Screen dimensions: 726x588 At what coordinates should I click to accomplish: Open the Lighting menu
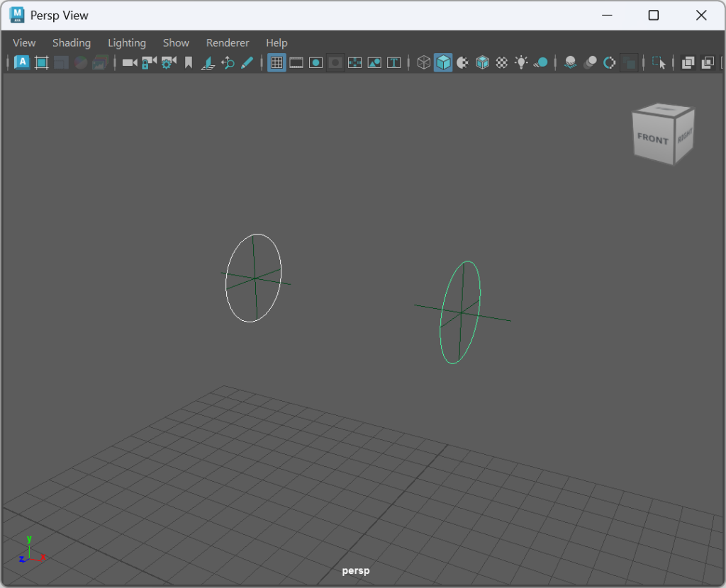coord(127,43)
